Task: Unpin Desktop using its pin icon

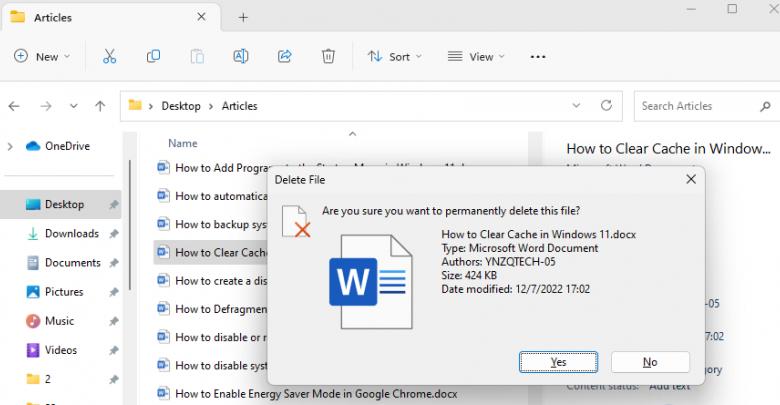Action: pos(114,204)
